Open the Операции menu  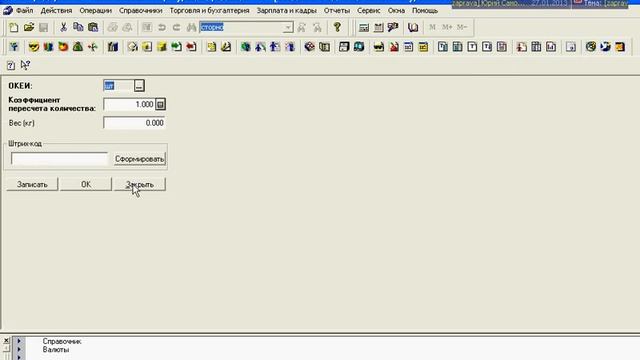[96, 11]
